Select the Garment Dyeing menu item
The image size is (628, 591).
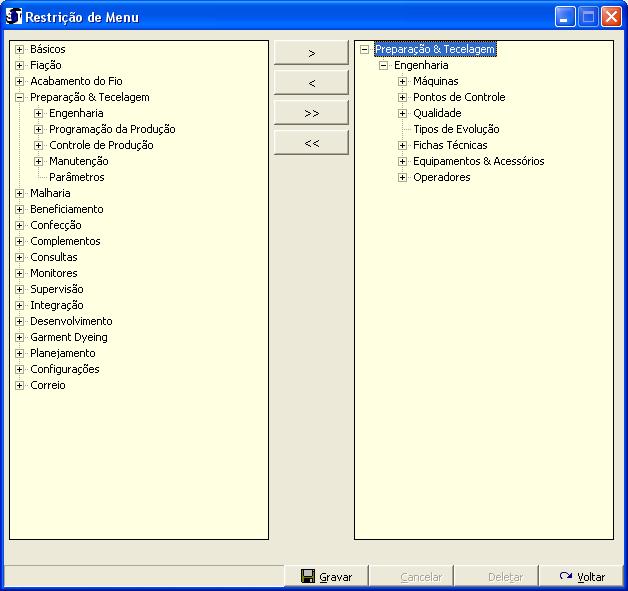(x=68, y=337)
